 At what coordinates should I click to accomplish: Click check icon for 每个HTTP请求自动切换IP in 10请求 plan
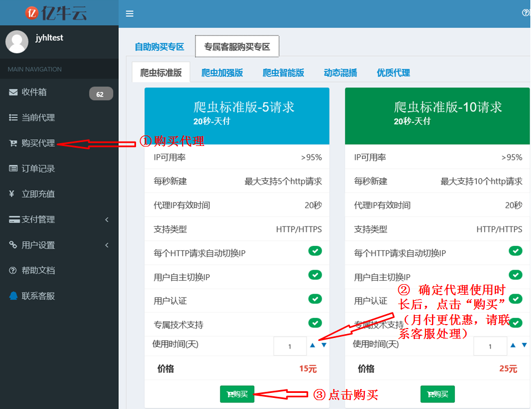(516, 251)
